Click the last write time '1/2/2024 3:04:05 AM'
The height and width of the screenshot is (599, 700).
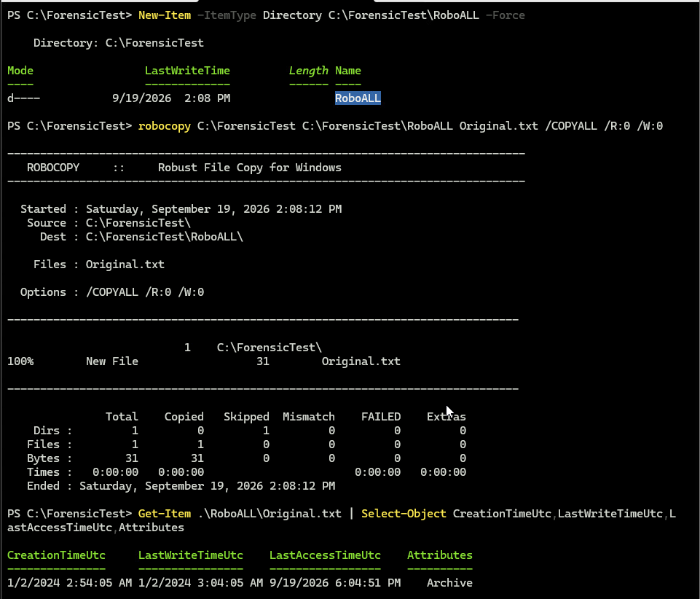(201, 583)
